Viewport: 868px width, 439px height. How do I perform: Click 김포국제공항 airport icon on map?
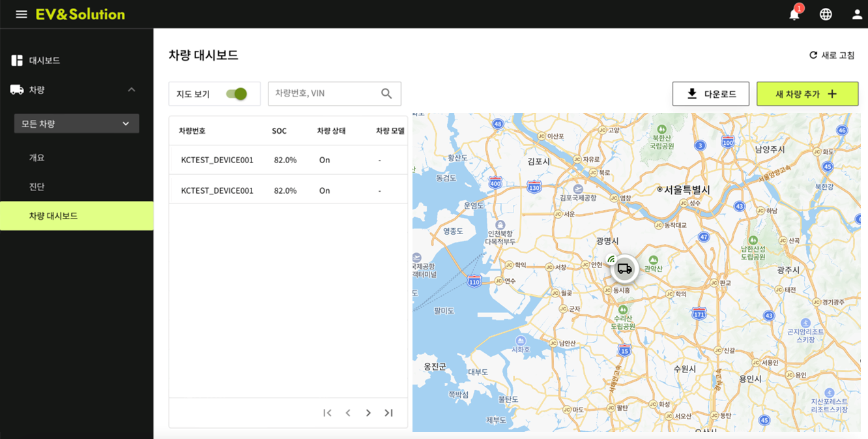pyautogui.click(x=578, y=189)
